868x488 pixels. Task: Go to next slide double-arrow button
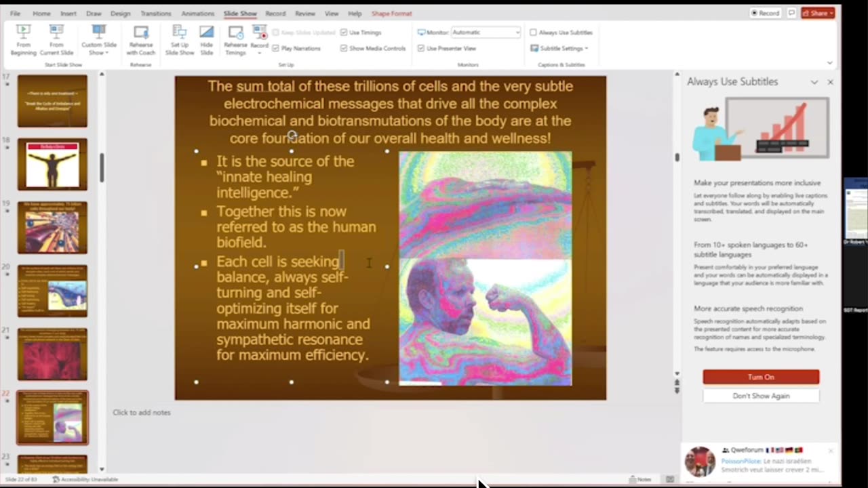[x=677, y=391]
